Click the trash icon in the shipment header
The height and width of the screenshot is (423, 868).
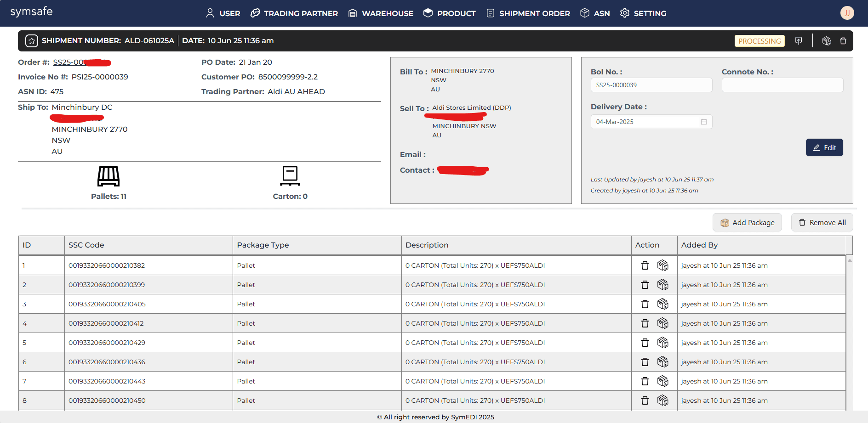[843, 41]
